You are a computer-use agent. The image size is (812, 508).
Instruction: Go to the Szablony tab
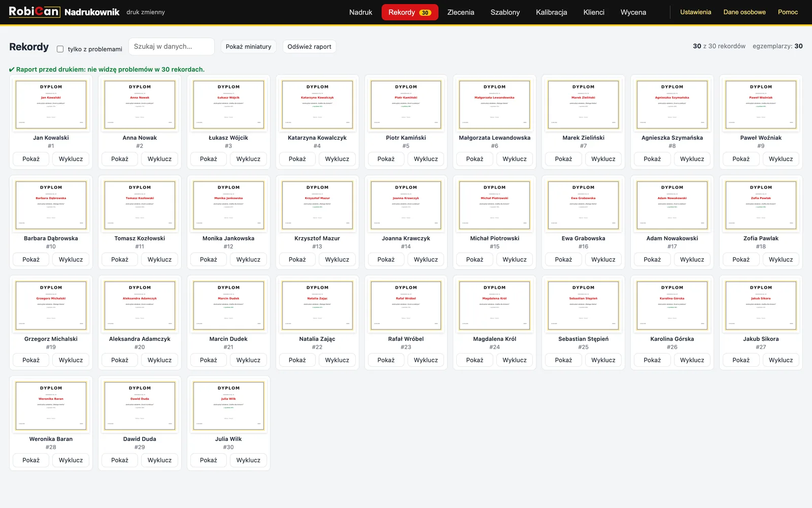(505, 12)
